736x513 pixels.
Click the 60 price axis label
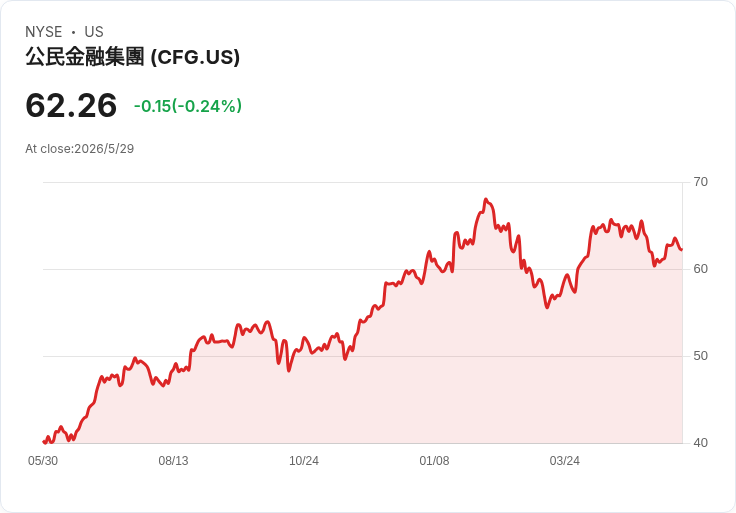coord(700,269)
